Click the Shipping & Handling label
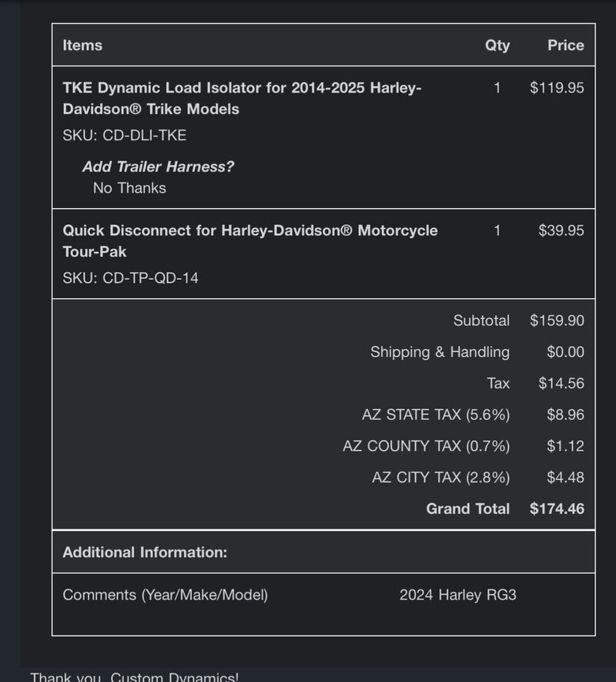 (x=440, y=352)
